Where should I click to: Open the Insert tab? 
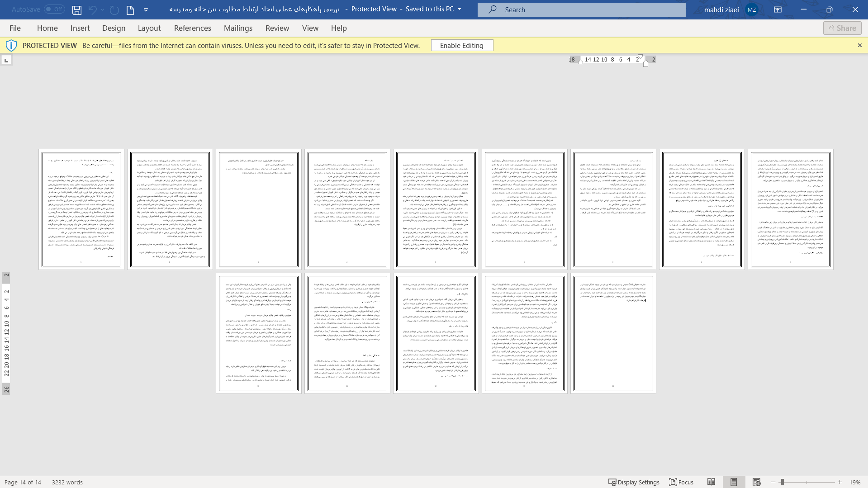pos(80,28)
